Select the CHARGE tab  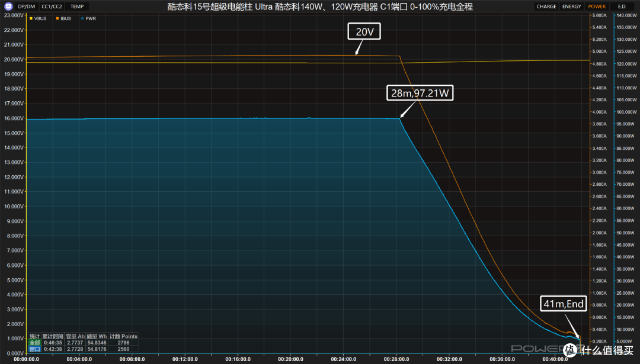[x=546, y=7]
